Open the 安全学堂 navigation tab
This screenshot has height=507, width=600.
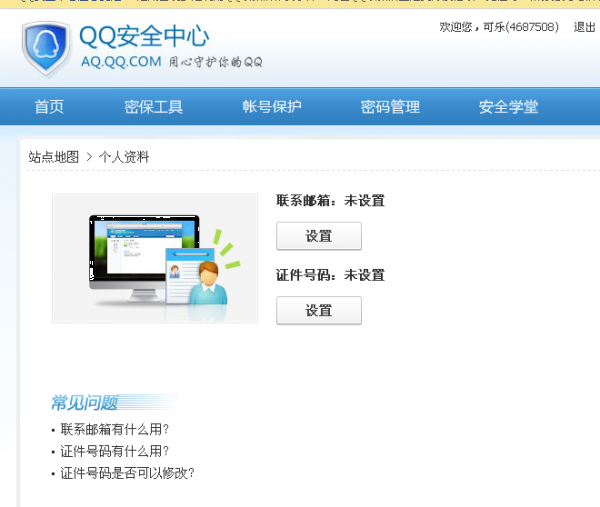[509, 107]
